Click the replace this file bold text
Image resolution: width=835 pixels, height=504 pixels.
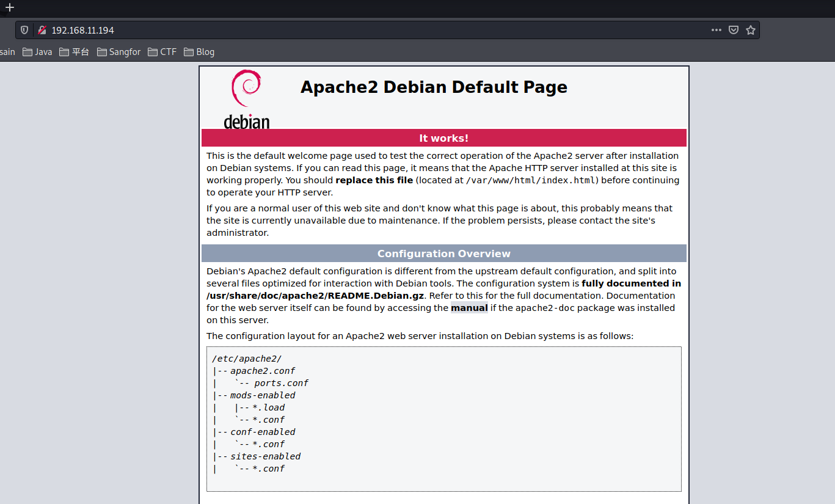pyautogui.click(x=374, y=180)
